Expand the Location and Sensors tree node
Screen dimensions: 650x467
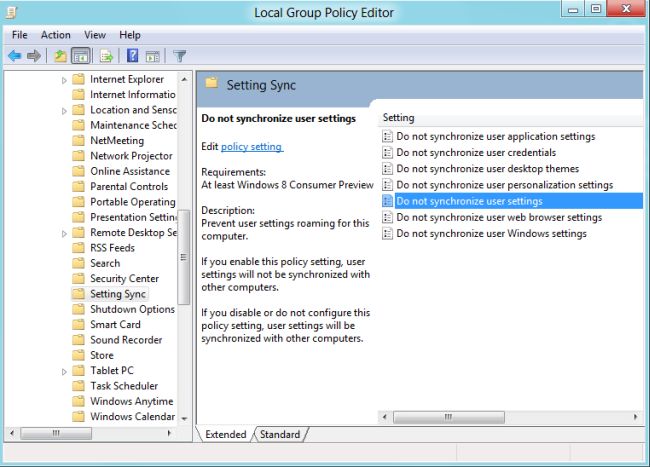click(64, 111)
